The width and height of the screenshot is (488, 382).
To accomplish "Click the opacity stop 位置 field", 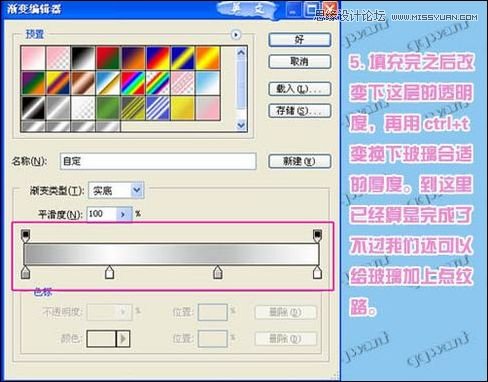I will [x=213, y=312].
